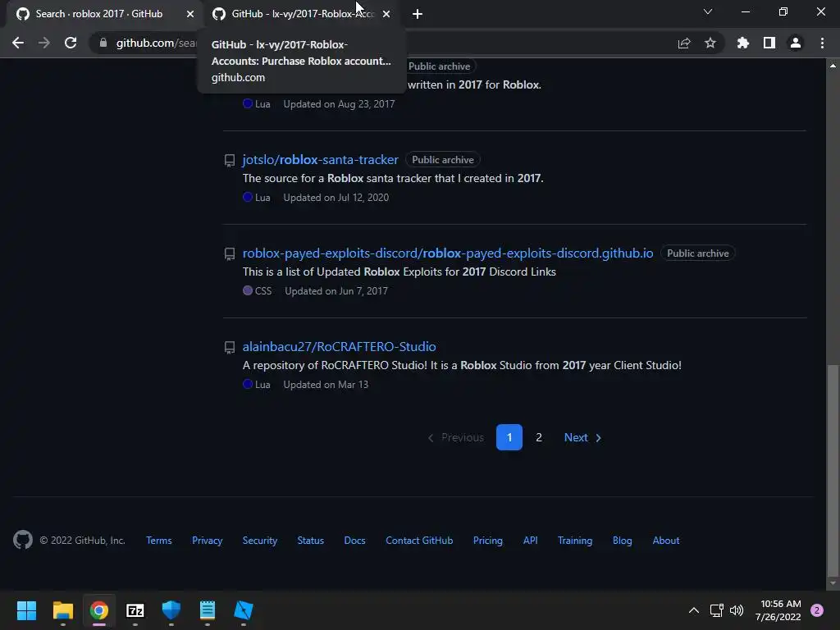
Task: Open notification center badge
Action: coord(817,610)
